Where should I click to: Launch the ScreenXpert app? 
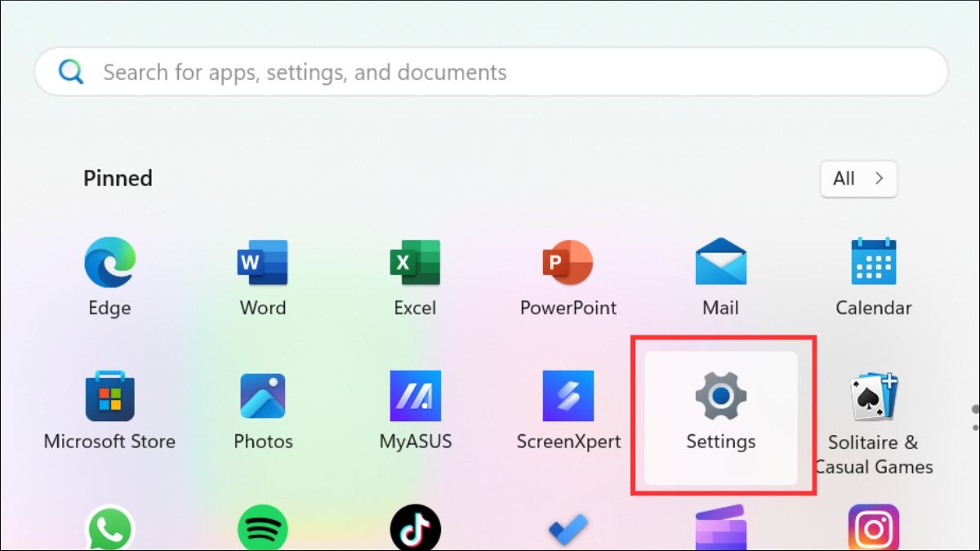click(x=568, y=396)
